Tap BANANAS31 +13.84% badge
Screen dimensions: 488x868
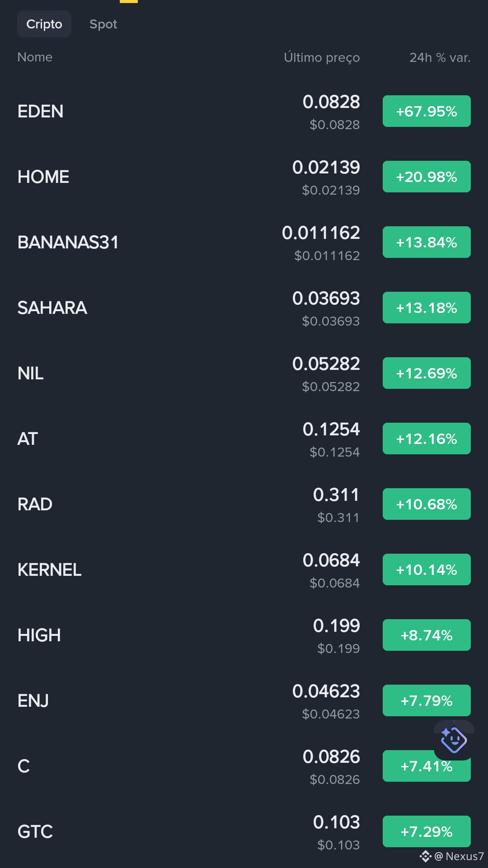[427, 242]
